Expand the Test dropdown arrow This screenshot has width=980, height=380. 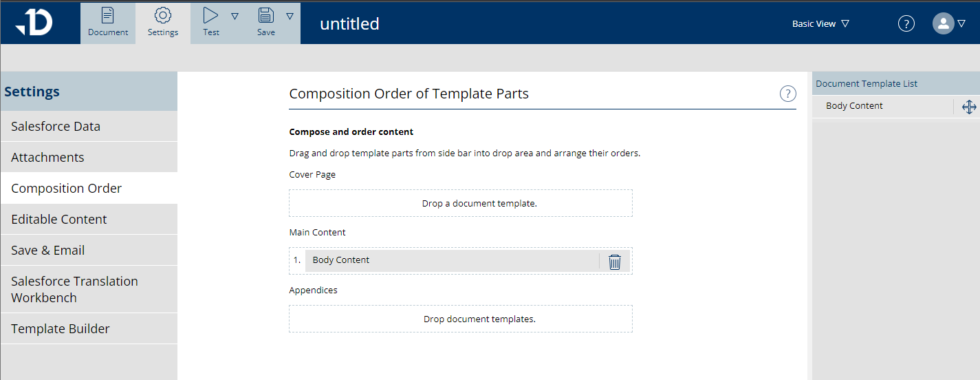coord(235,16)
